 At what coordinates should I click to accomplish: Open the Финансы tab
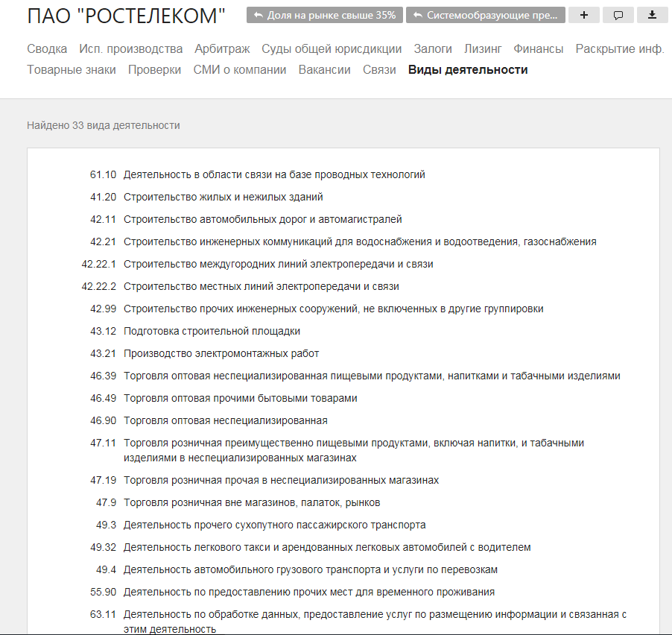point(539,49)
